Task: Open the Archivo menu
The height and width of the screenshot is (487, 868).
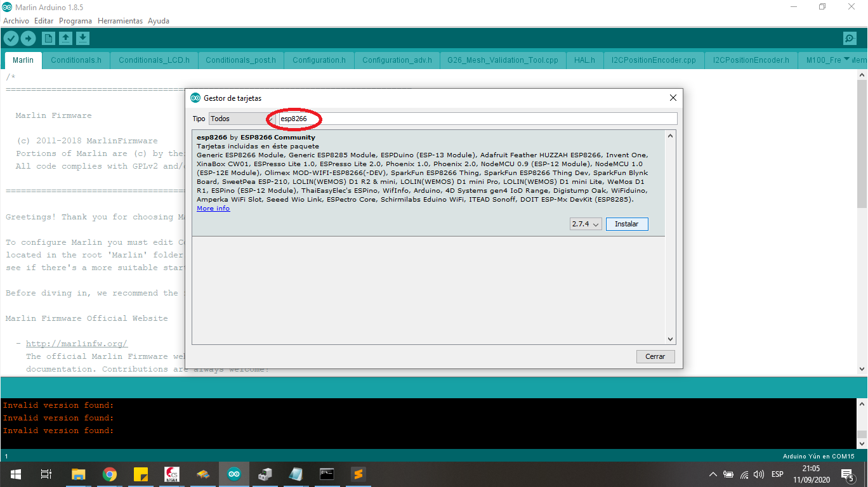Action: coord(16,21)
